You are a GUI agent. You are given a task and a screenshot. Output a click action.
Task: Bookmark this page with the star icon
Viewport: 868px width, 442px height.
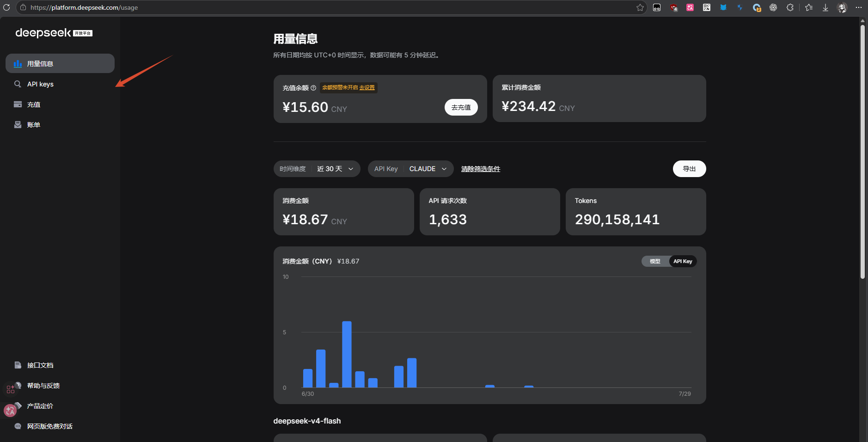point(640,7)
